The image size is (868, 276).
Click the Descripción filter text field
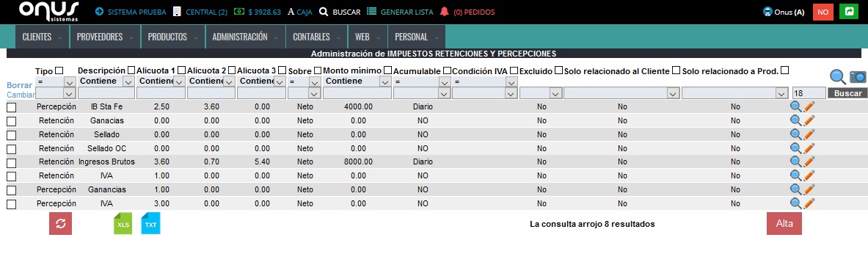click(106, 93)
